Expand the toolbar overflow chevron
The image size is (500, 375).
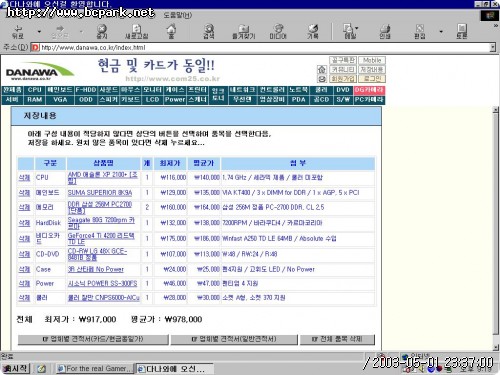[495, 26]
